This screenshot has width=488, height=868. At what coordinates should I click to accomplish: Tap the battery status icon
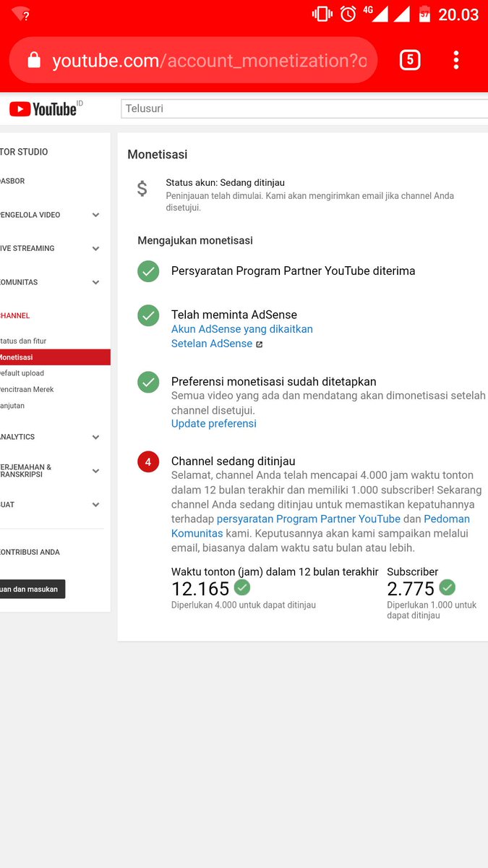pyautogui.click(x=424, y=14)
